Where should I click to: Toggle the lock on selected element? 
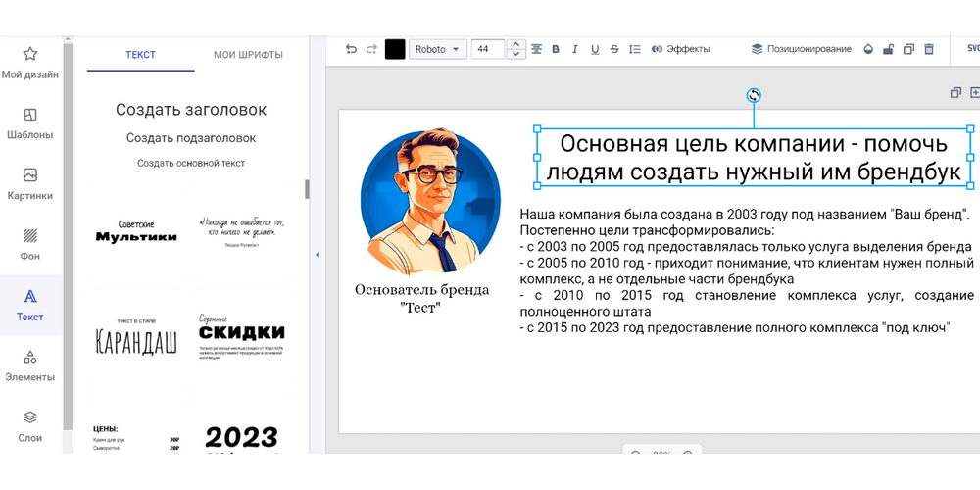point(888,49)
